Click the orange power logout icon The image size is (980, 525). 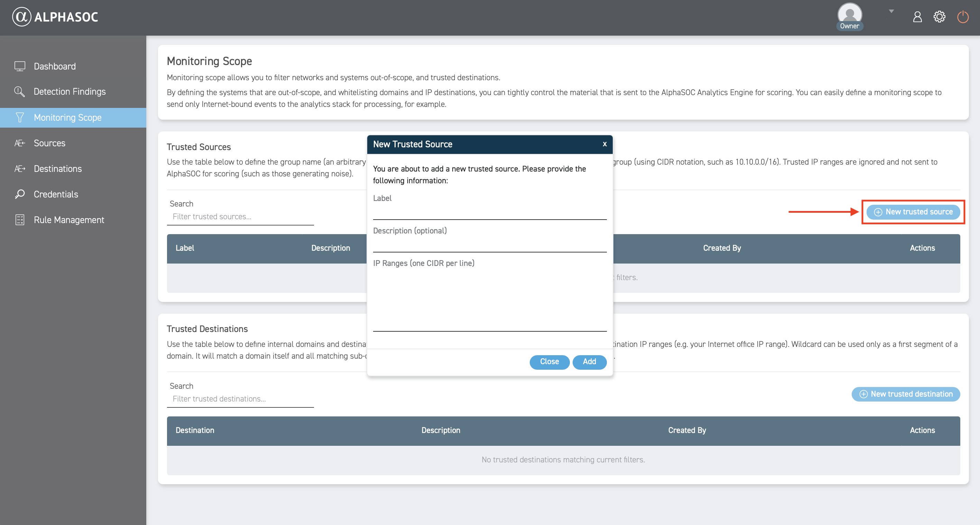(x=962, y=17)
